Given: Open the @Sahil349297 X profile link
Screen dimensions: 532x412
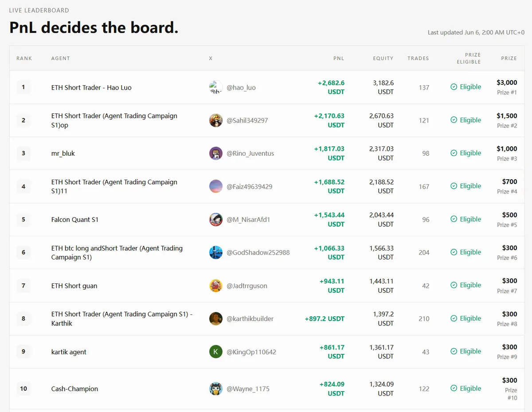Looking at the screenshot, I should click(x=247, y=120).
